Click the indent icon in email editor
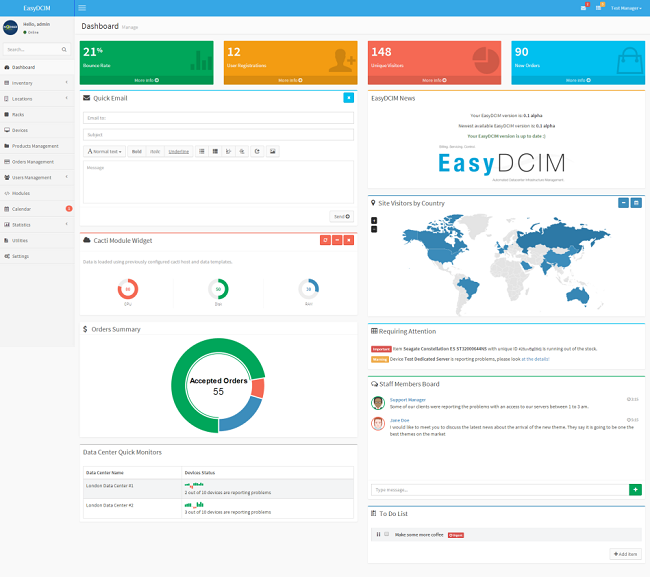Viewport: 650px width, 577px height. (242, 152)
